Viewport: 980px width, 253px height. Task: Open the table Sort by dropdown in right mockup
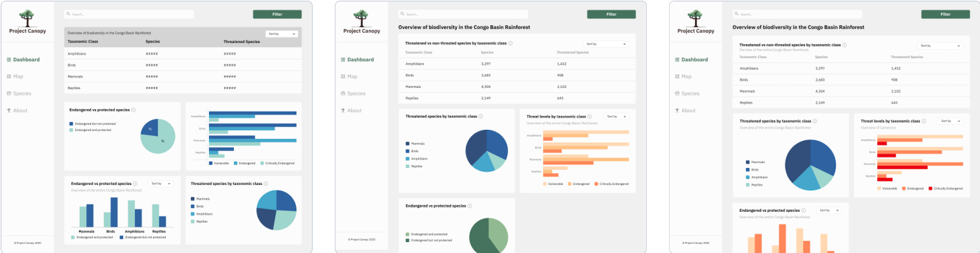940,45
